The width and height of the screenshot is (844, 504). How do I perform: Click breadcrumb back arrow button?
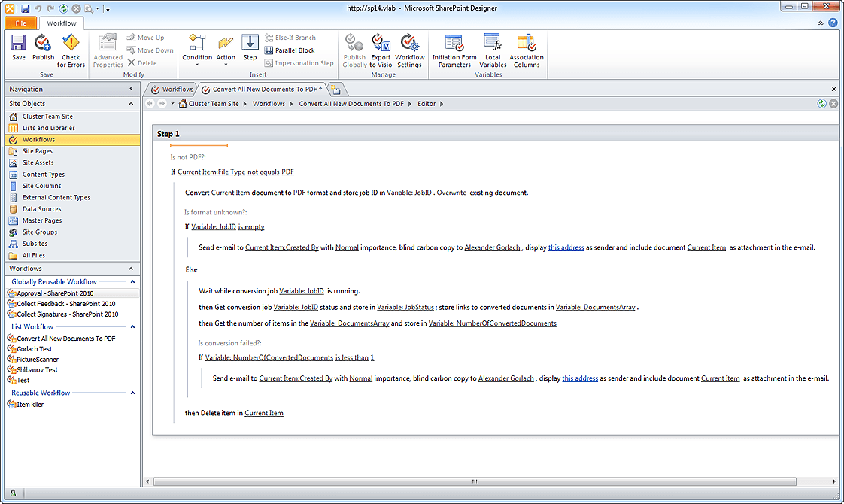click(150, 103)
